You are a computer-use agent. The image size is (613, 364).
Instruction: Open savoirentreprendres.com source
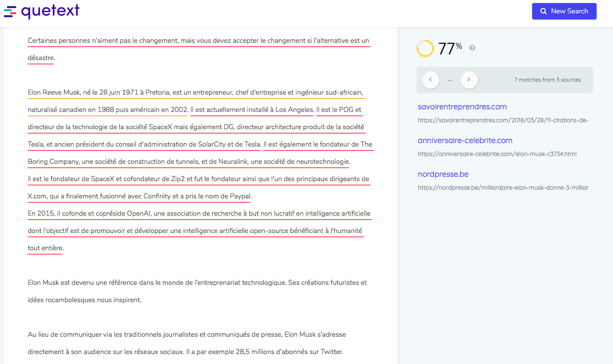pos(462,107)
